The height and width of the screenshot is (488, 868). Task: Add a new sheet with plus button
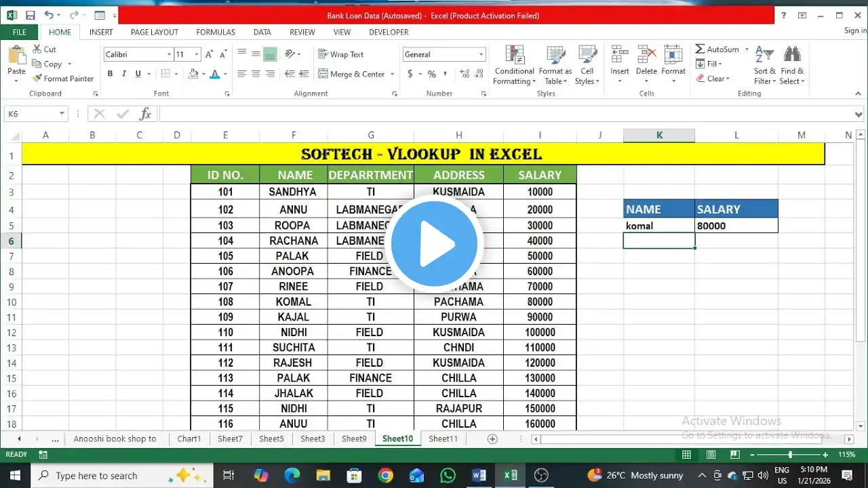click(x=492, y=439)
